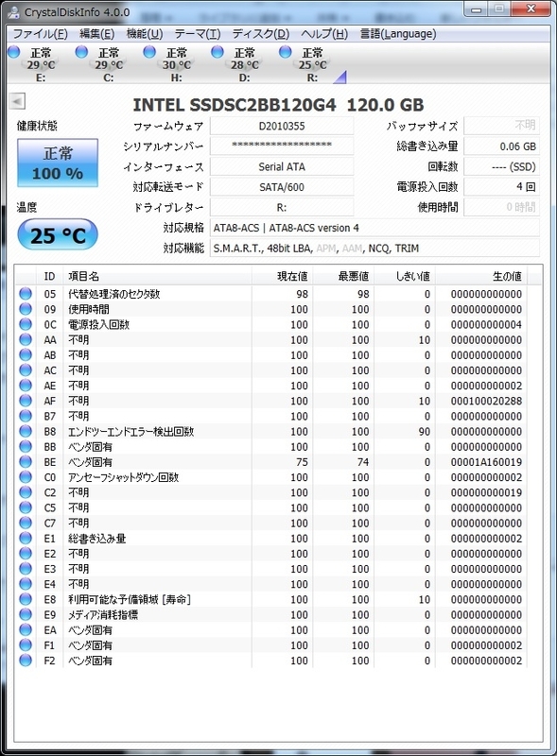Open the 編集(E) menu
Image resolution: width=557 pixels, height=756 pixels.
click(x=96, y=34)
